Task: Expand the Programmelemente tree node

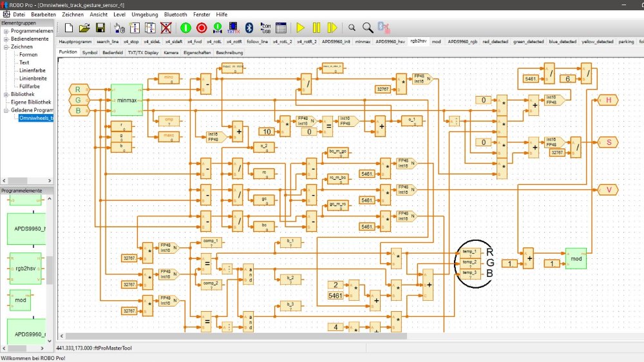Action: [x=6, y=31]
